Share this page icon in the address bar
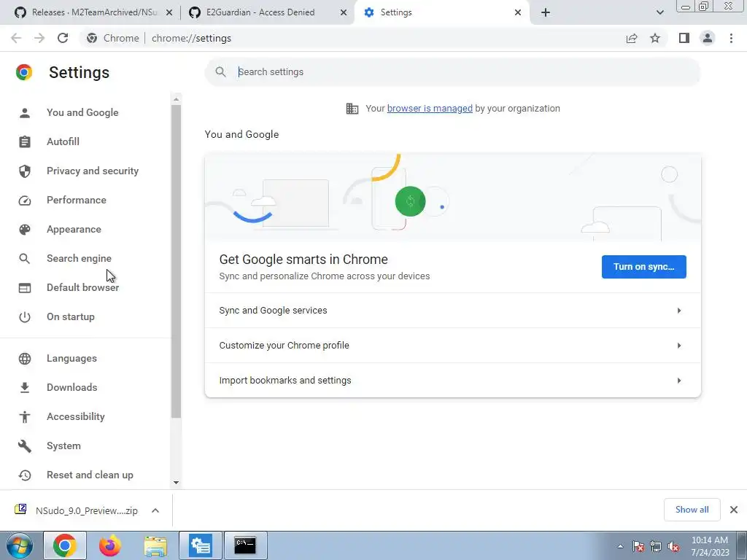The height and width of the screenshot is (560, 747). [x=632, y=38]
